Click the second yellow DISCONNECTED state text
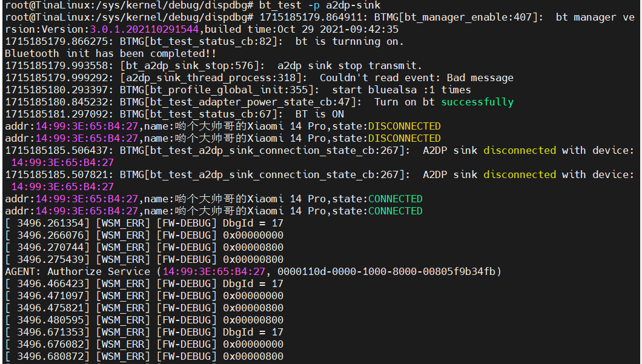Screen dimensions: 642x364 point(405,139)
